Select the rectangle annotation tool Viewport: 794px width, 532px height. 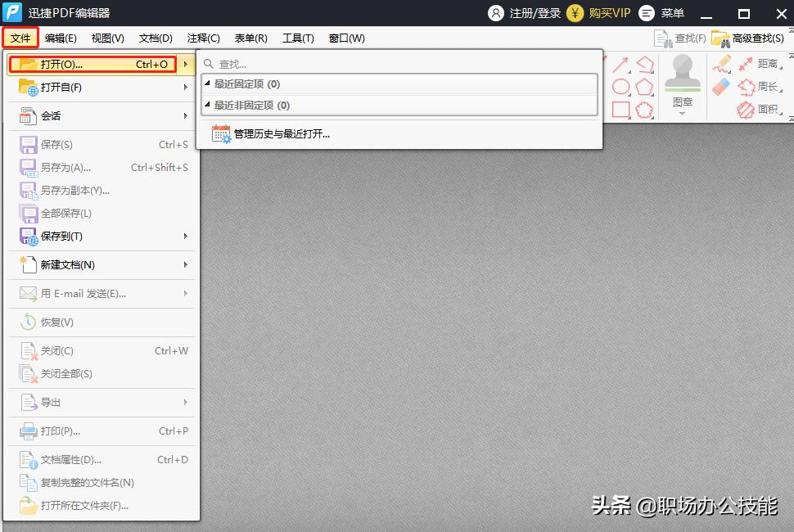point(622,108)
